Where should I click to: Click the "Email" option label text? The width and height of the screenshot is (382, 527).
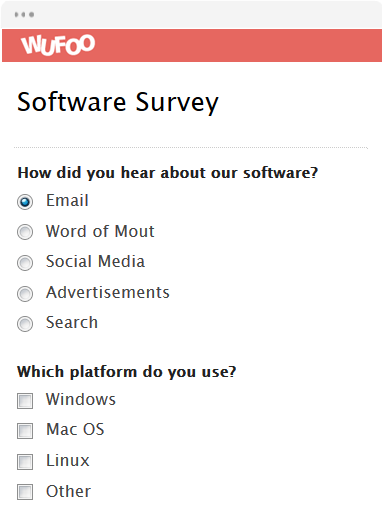click(x=67, y=200)
